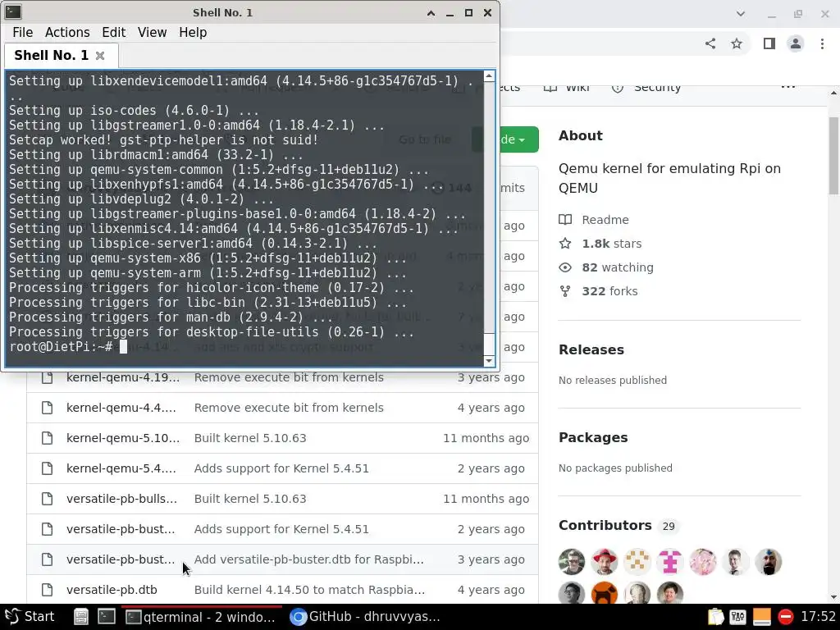Click the terminal window icon in title bar

[13, 11]
